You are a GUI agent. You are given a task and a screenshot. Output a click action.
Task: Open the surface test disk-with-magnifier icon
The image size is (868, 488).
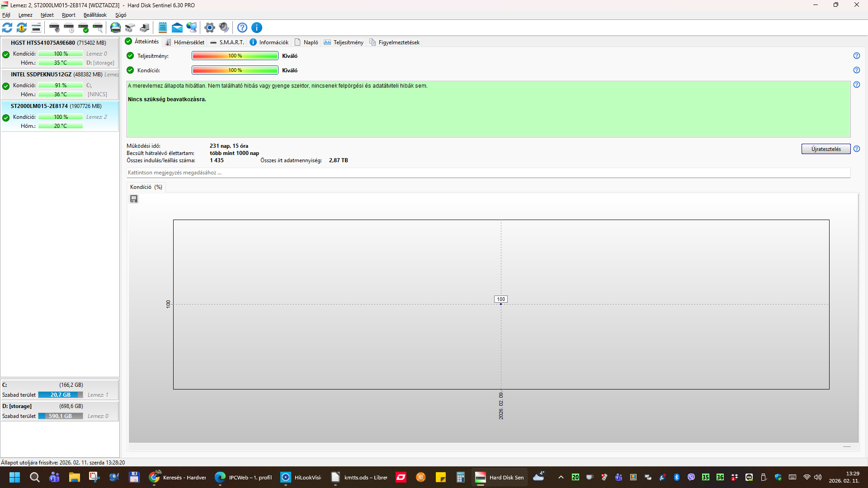click(98, 28)
